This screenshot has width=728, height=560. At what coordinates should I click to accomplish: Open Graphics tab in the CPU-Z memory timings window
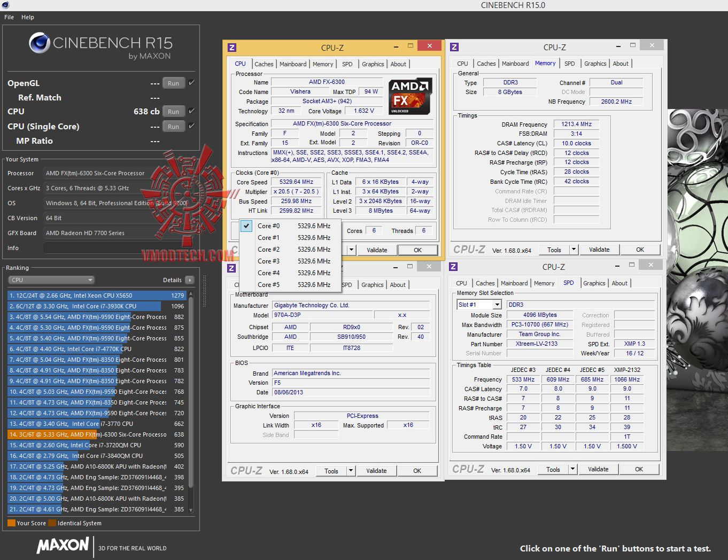tap(595, 64)
